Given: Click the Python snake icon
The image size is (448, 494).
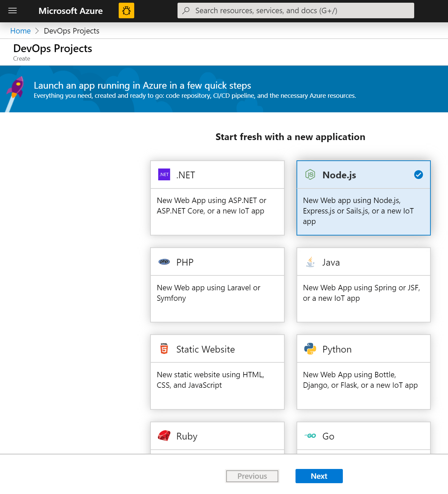Looking at the screenshot, I should 310,349.
